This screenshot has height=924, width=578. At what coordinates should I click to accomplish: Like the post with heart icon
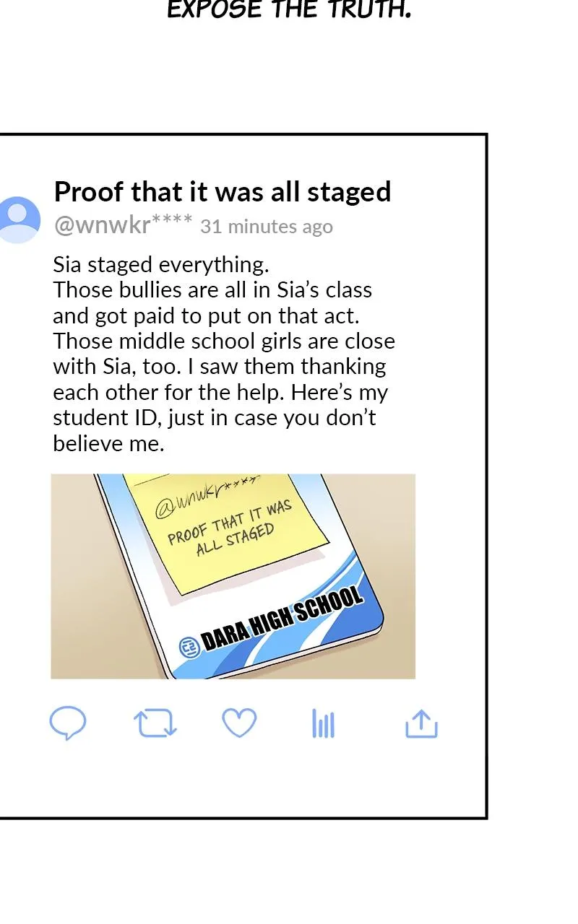(239, 723)
